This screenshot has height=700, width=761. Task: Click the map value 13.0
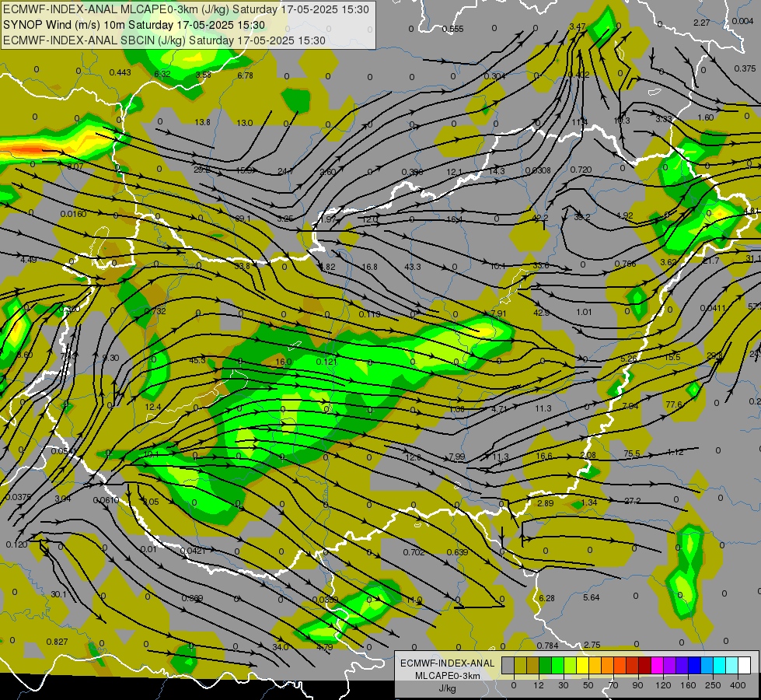244,123
